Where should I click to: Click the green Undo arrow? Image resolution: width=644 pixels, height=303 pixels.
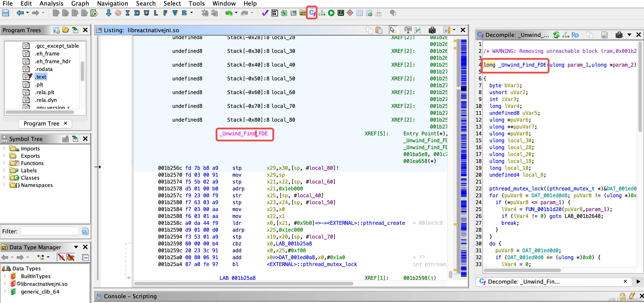(x=229, y=13)
